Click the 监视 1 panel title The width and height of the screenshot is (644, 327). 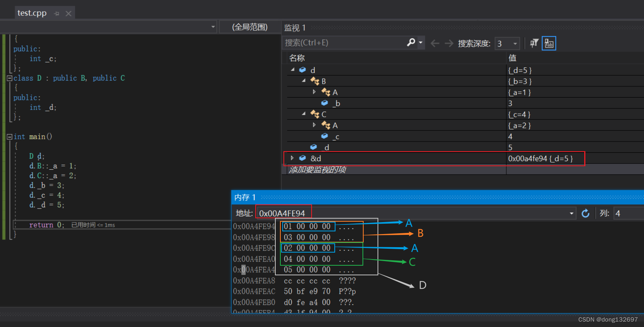click(x=295, y=28)
